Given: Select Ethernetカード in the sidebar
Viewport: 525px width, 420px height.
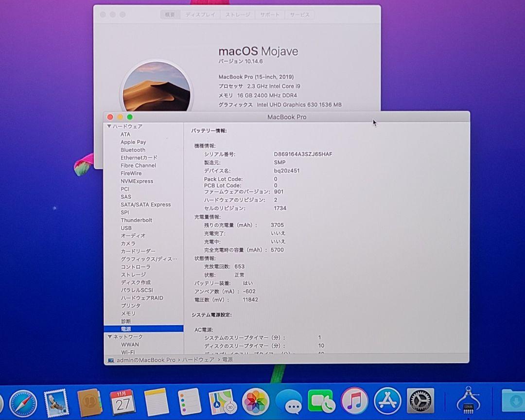Looking at the screenshot, I should 139,158.
